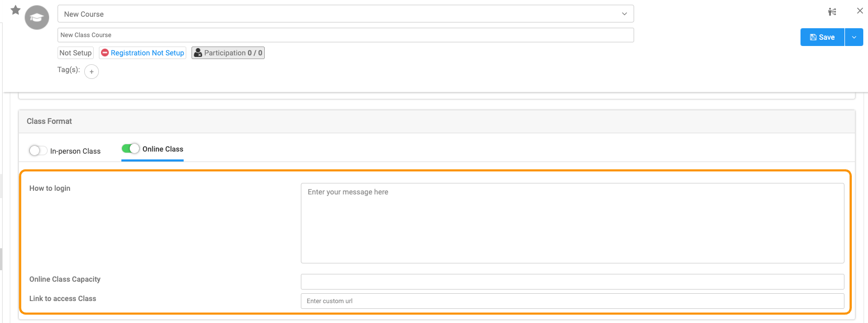This screenshot has height=323, width=868.
Task: Click the red stop icon before Registration
Action: (x=105, y=53)
